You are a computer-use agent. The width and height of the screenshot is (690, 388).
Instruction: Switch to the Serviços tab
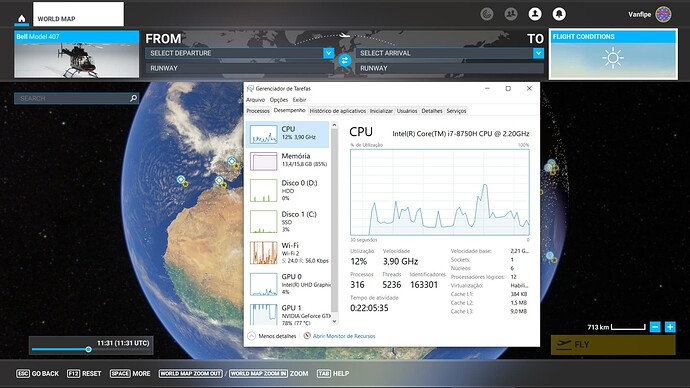[456, 111]
